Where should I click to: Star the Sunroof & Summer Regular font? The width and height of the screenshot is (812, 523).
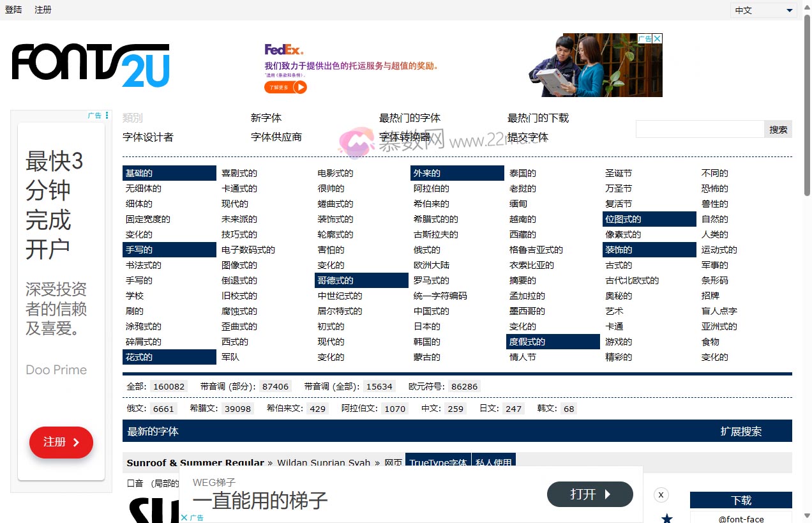(666, 519)
